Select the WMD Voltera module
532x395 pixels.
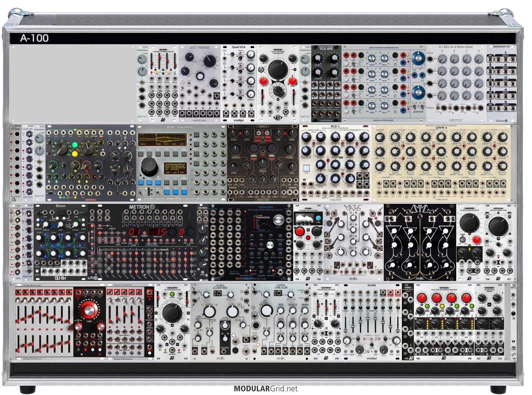pyautogui.click(x=203, y=242)
